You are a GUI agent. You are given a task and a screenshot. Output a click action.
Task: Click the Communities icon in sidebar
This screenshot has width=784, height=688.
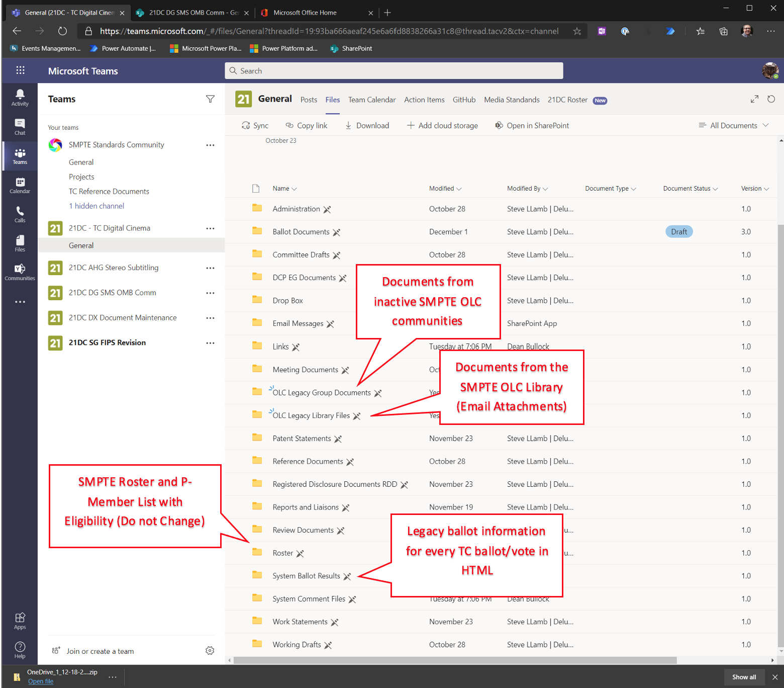click(20, 272)
